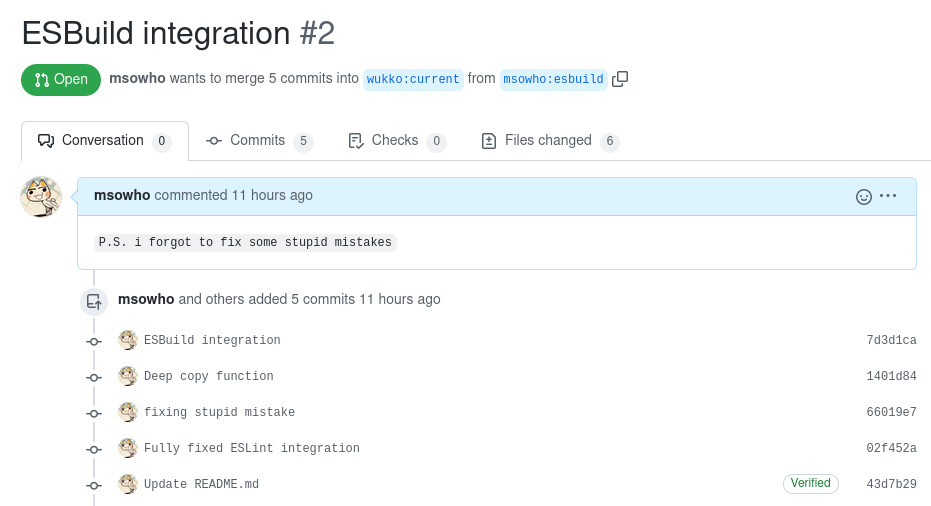Copy the msowho:esbuild branch name icon

pyautogui.click(x=620, y=79)
